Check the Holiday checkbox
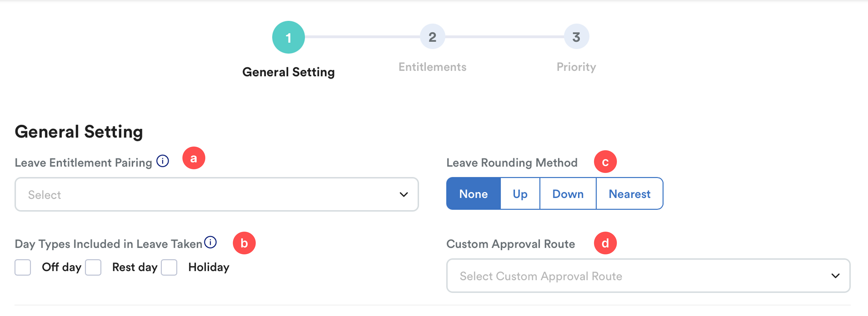 coord(169,268)
